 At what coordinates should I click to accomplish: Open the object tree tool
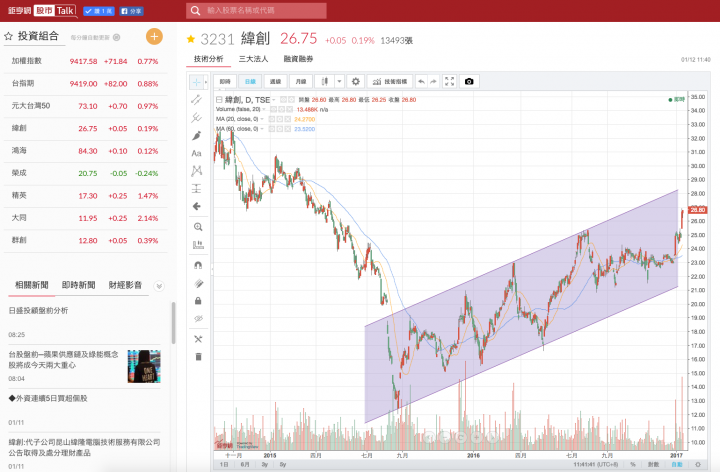click(198, 339)
